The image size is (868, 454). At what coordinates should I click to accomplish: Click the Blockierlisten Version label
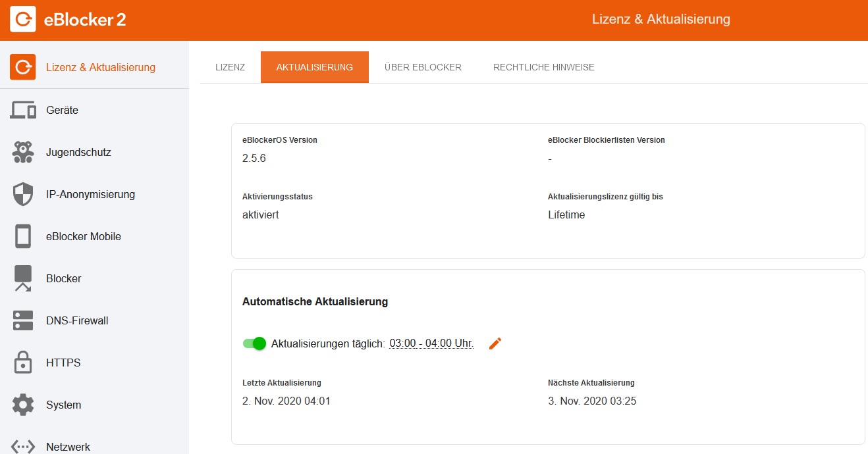coord(607,140)
